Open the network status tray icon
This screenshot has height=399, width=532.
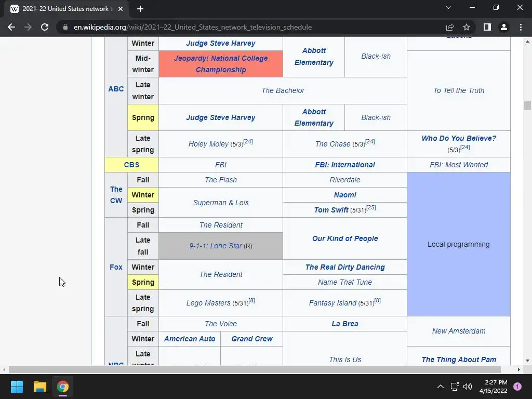(x=455, y=387)
